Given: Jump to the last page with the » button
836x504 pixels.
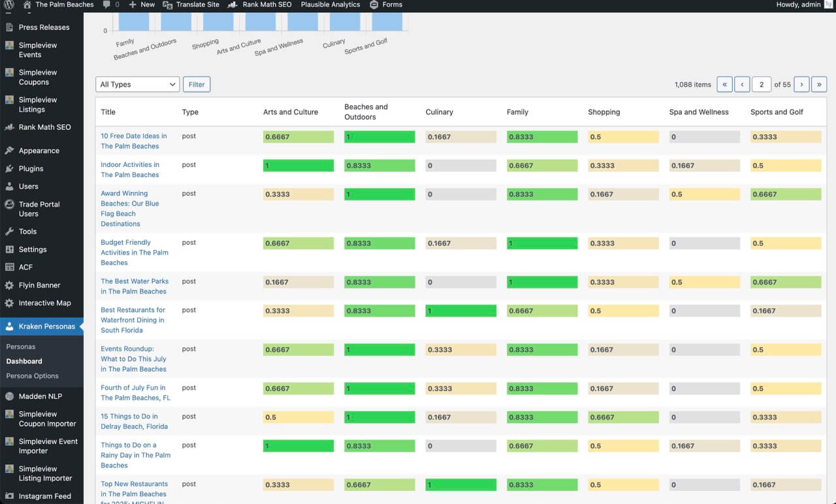Looking at the screenshot, I should click(819, 84).
